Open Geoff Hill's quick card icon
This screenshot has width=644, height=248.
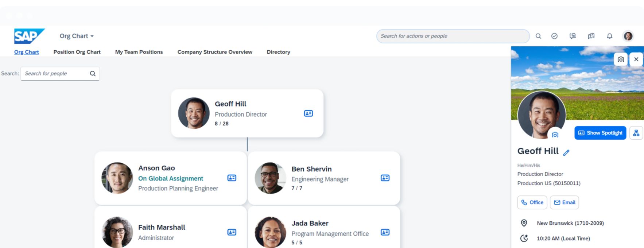[308, 113]
